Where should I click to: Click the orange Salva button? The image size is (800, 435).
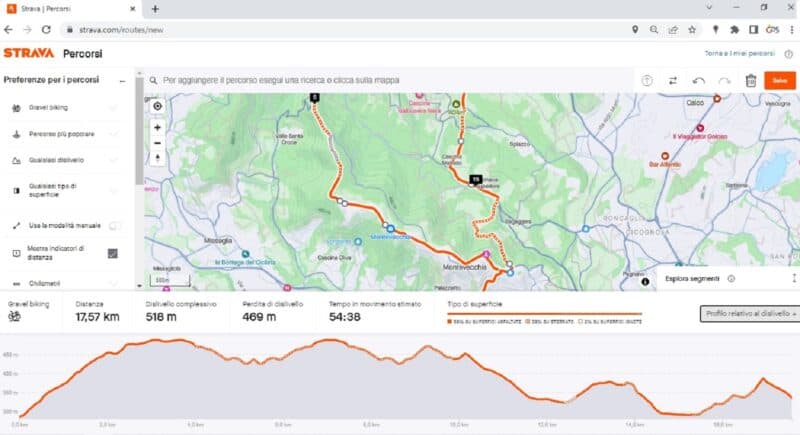[x=780, y=81]
